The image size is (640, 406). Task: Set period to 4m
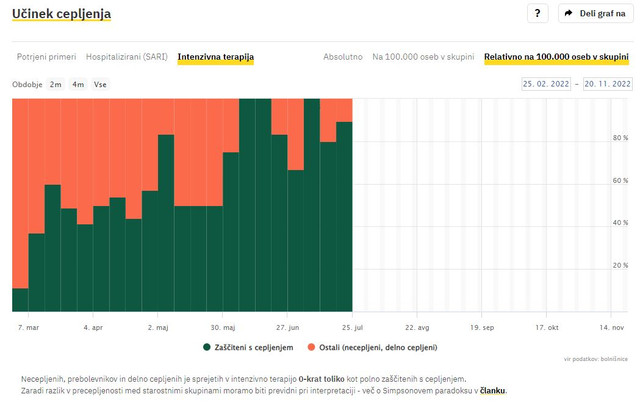click(78, 84)
